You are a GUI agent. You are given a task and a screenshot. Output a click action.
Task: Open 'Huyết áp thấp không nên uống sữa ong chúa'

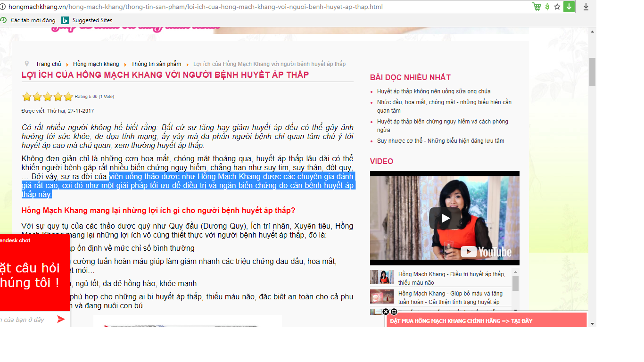click(x=434, y=91)
